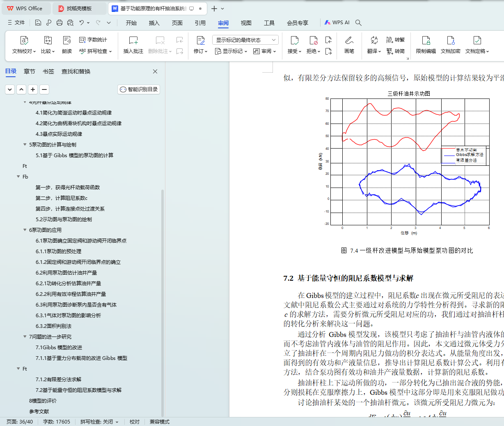Open the spell check dropdown arrow

110,51
